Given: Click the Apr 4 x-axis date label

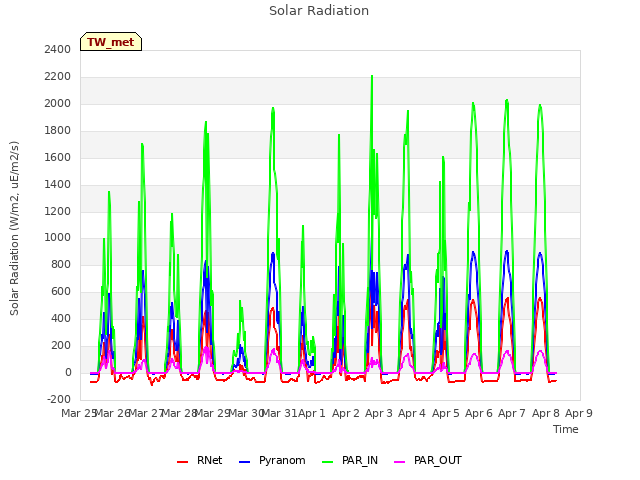Looking at the screenshot, I should 412,413.
